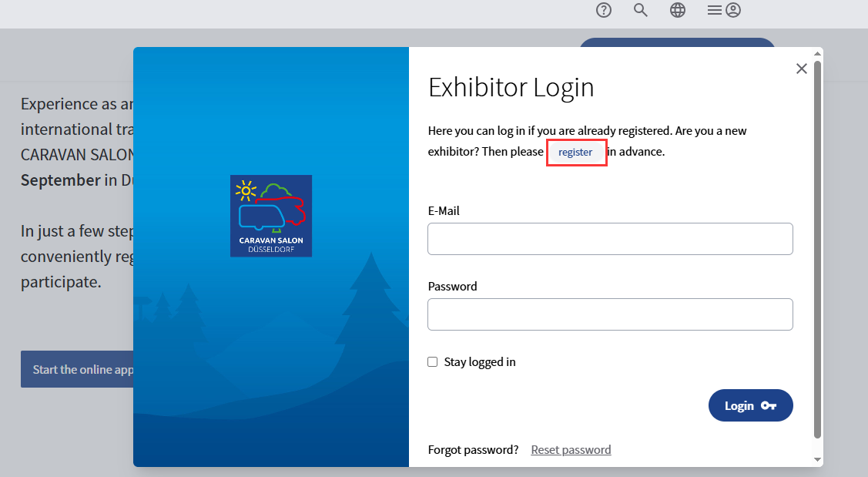Click the dialog scrollbar up arrow

pyautogui.click(x=818, y=53)
